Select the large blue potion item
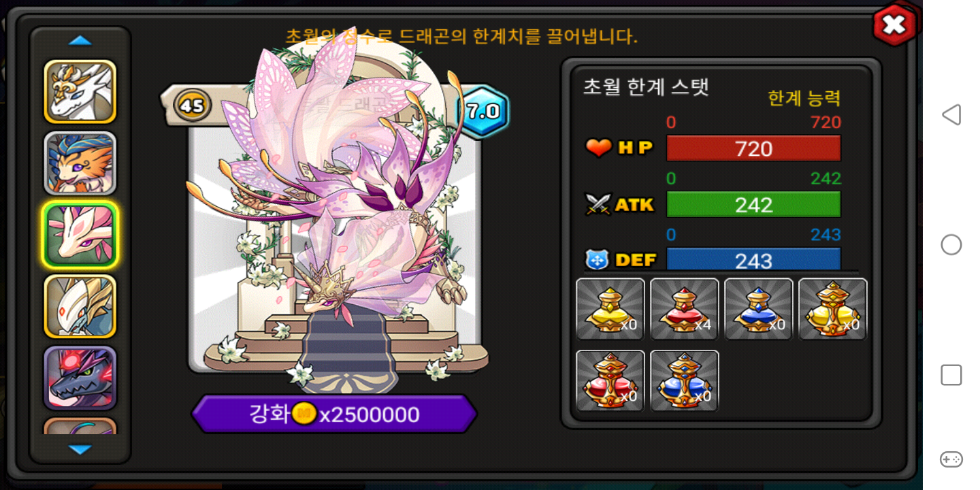This screenshot has height=490, width=980. coord(684,380)
